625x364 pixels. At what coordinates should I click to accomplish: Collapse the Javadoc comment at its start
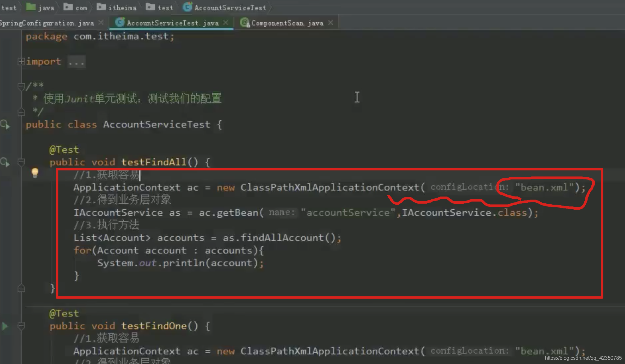pos(21,86)
